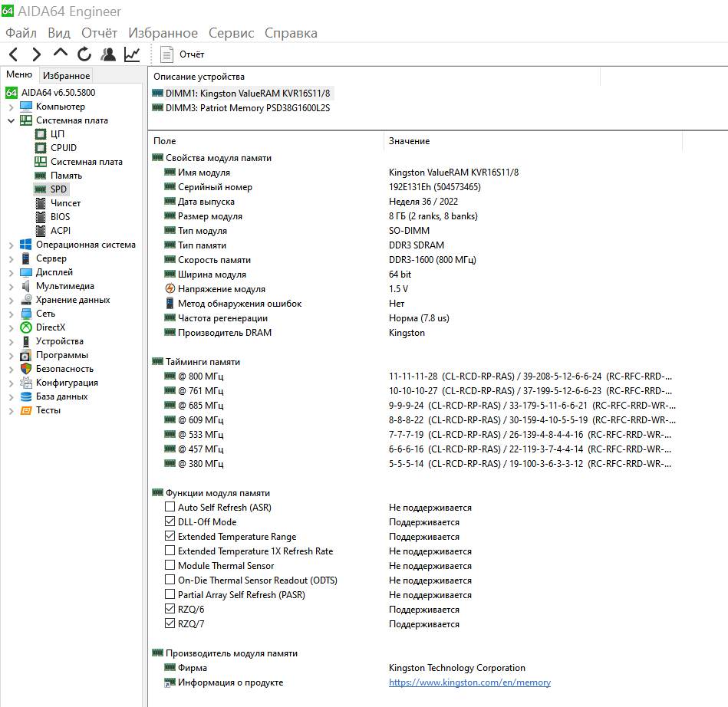
Task: Expand the Мультимедиа tree node
Action: 12,287
